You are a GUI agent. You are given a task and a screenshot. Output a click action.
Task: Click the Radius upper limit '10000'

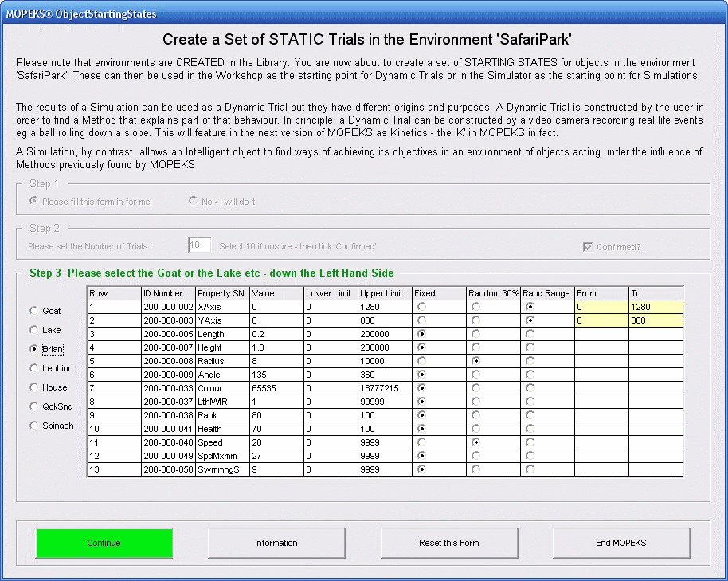click(x=385, y=361)
